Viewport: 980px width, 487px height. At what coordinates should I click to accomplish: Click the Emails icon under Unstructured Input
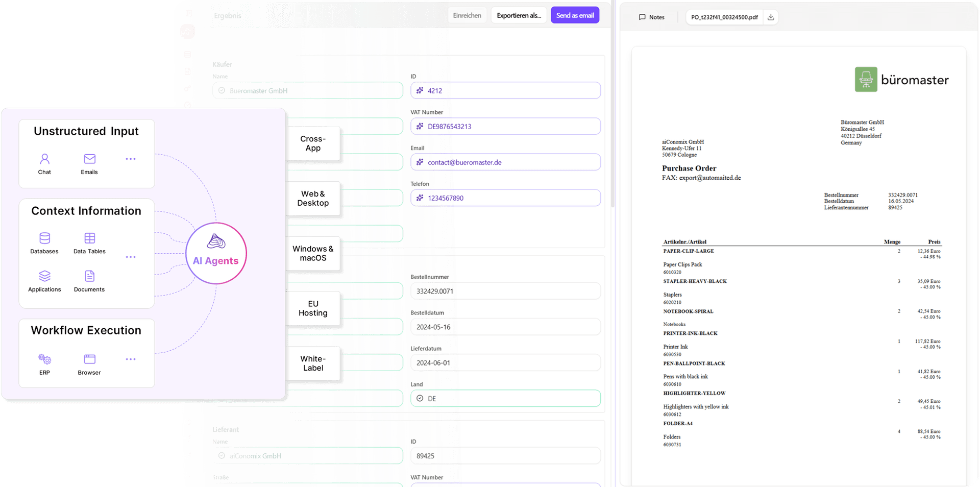pos(89,159)
